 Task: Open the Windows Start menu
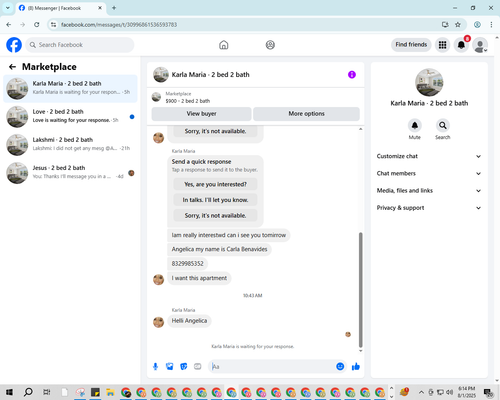9,392
